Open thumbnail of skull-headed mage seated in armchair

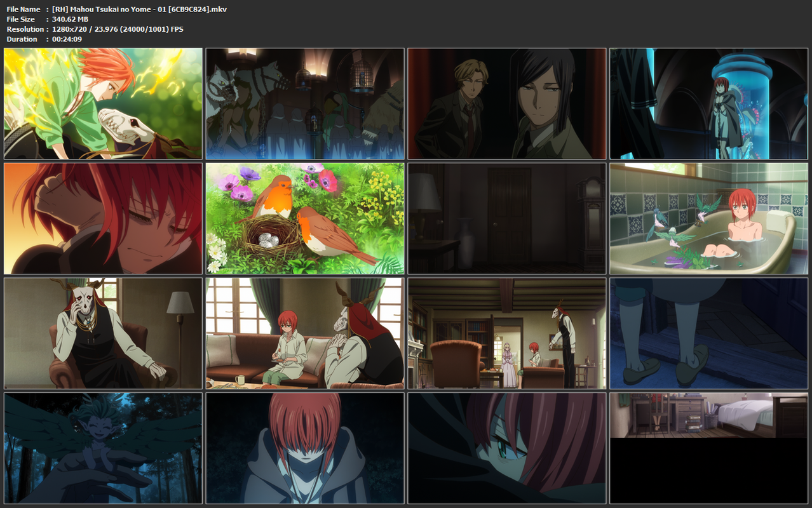(x=103, y=333)
